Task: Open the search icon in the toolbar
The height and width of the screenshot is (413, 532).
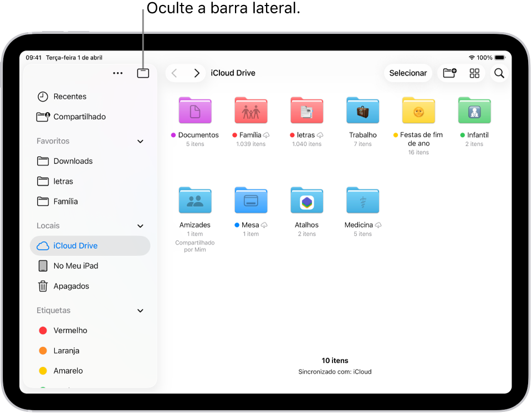Action: [498, 73]
